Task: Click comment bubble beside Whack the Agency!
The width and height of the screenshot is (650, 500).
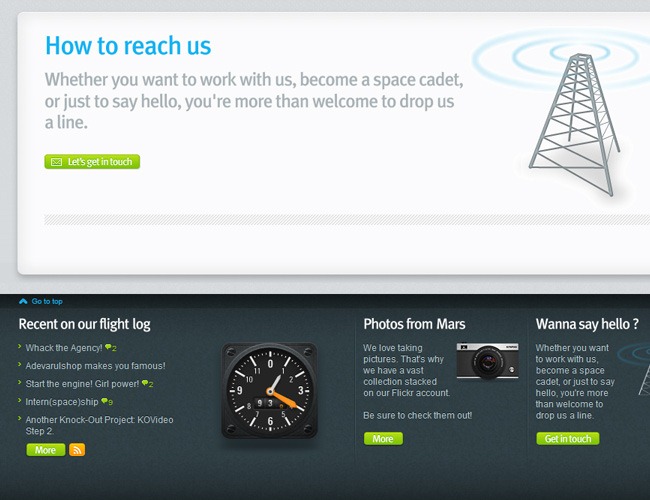Action: pos(108,347)
